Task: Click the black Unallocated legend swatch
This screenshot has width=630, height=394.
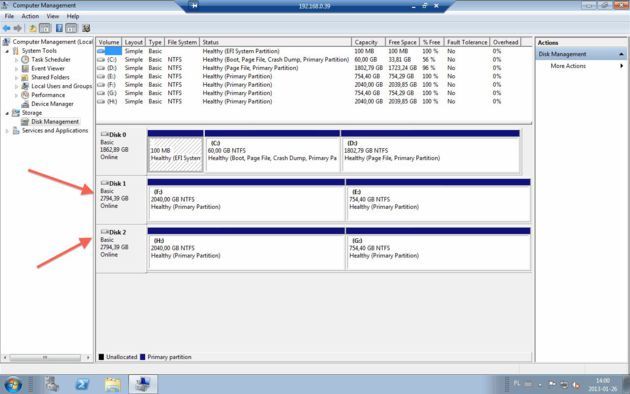Action: (101, 357)
